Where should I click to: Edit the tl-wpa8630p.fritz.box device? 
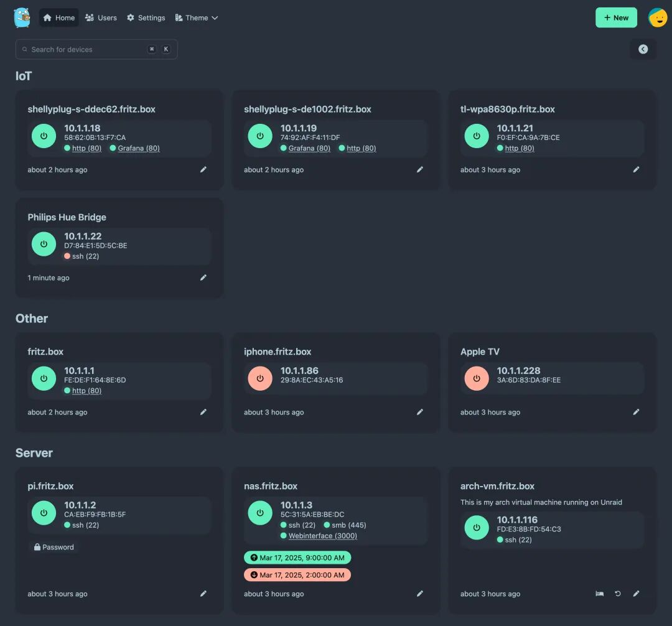point(636,169)
